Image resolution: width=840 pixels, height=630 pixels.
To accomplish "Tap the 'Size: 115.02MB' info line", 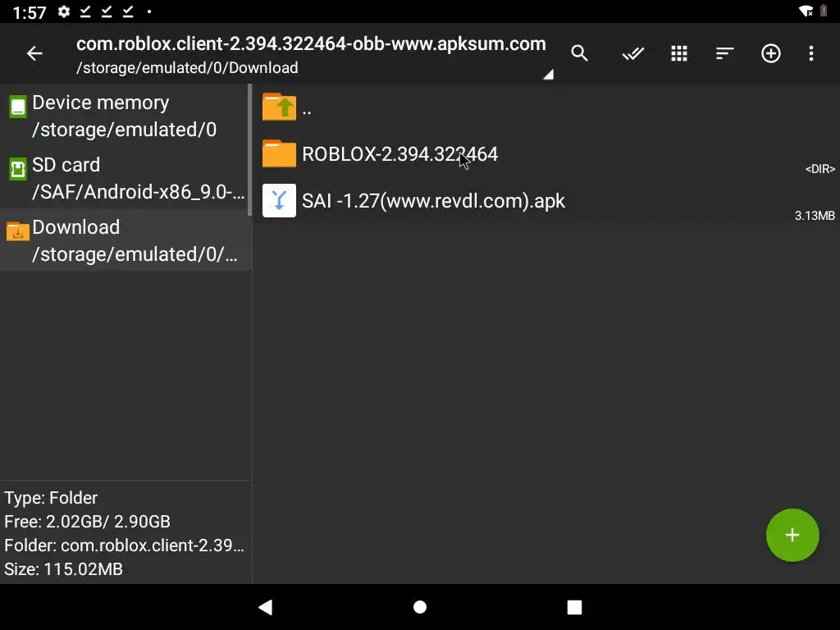I will (63, 569).
